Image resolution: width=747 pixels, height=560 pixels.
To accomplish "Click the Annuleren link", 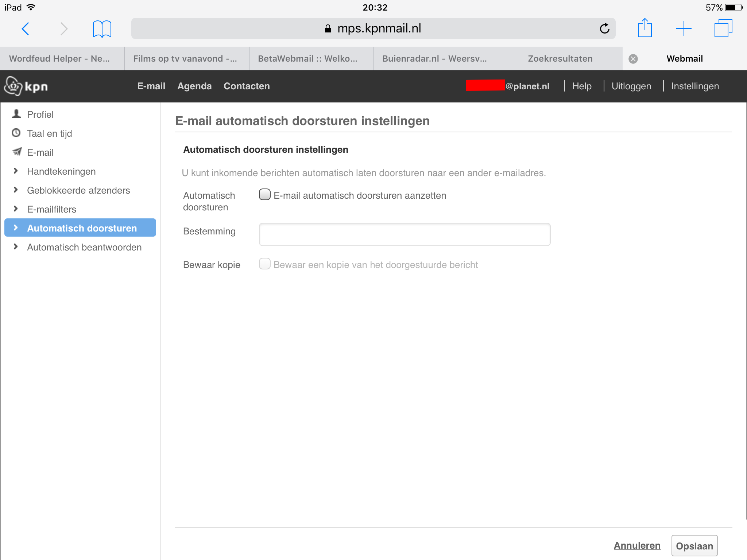I will (x=637, y=545).
